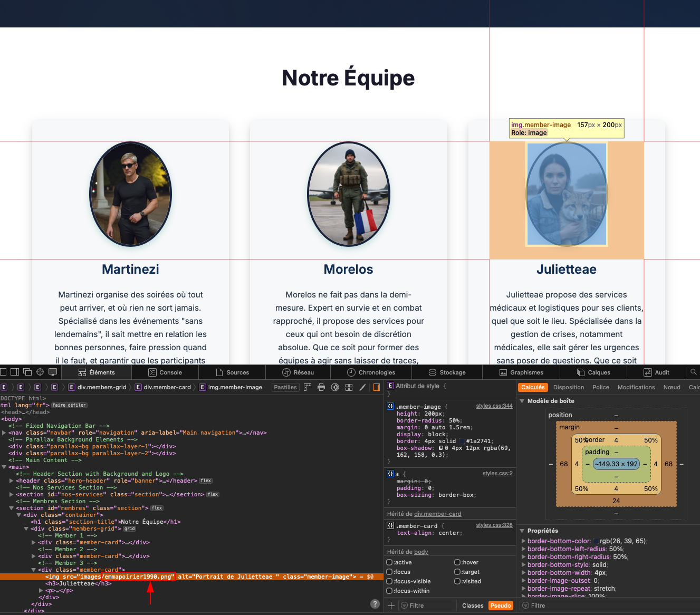The height and width of the screenshot is (615, 700).
Task: Expand border-bottom-width computed property
Action: [x=523, y=573]
